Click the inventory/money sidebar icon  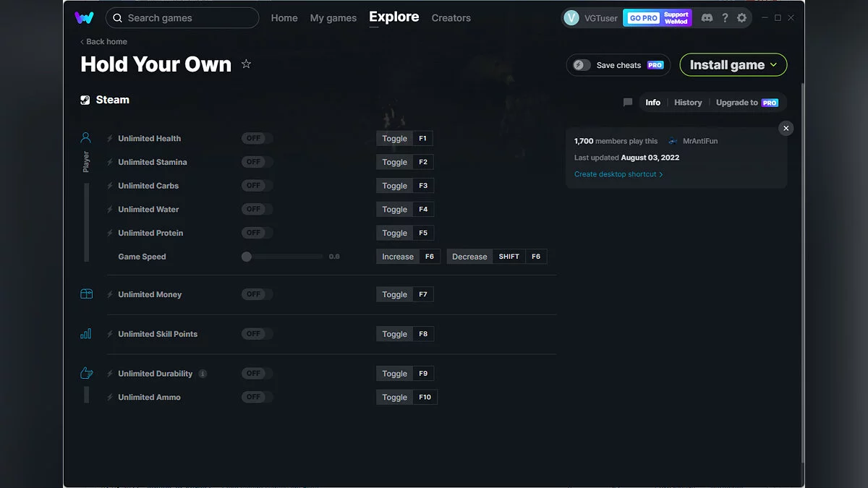[x=86, y=294]
